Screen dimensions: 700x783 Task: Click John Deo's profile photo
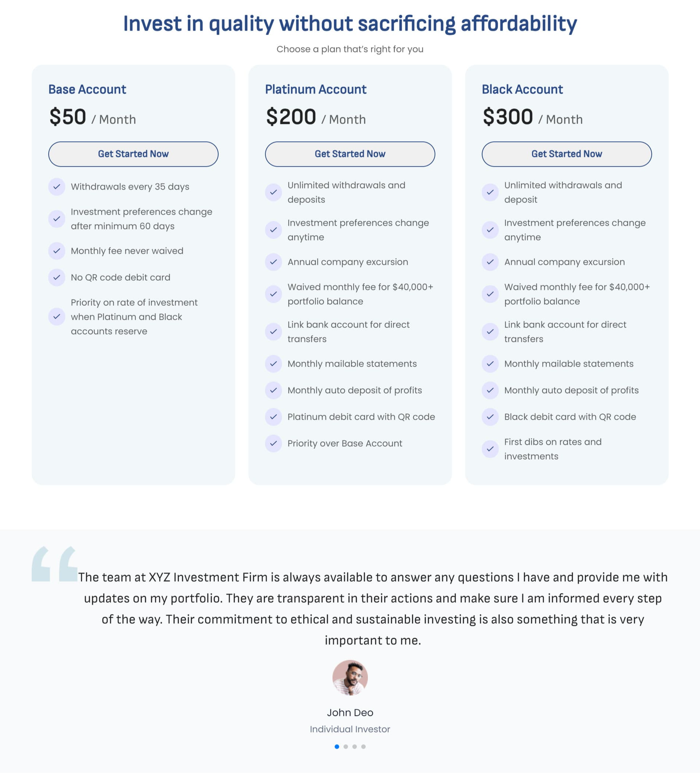pyautogui.click(x=350, y=678)
